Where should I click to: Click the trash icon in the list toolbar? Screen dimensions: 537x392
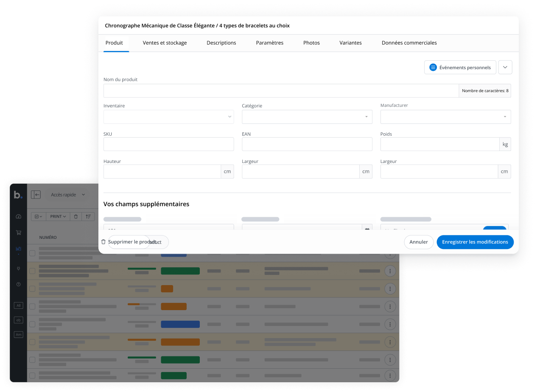tap(76, 216)
